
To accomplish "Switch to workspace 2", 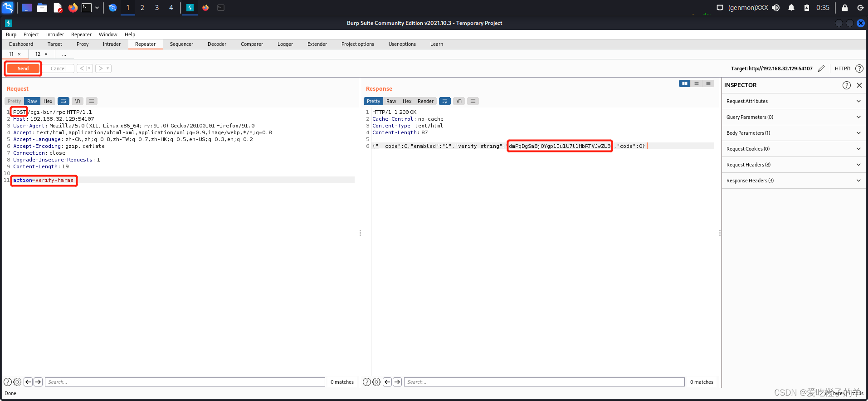I will pyautogui.click(x=142, y=8).
